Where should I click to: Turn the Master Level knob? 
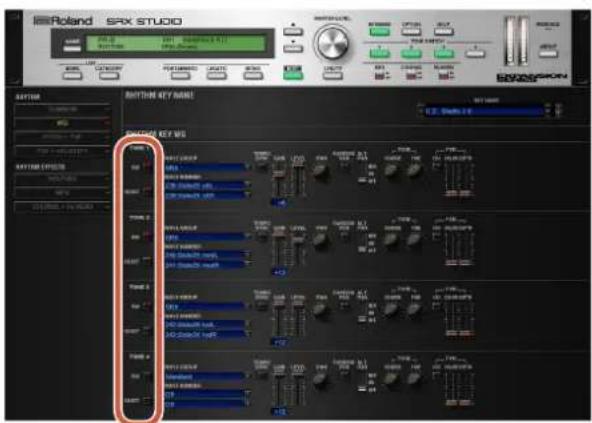click(332, 43)
